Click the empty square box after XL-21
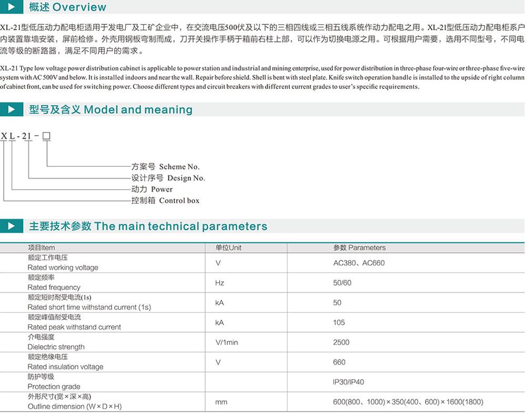Viewport: 526px width, 420px height. click(x=46, y=136)
